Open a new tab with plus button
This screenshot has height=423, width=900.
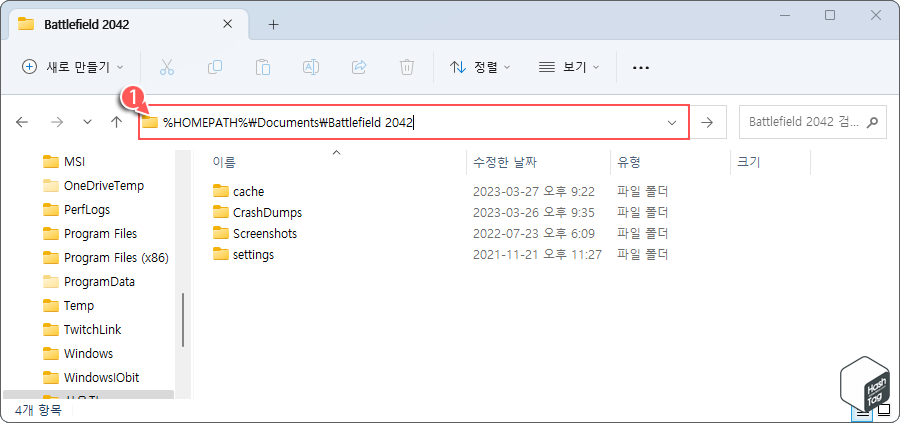[x=274, y=25]
